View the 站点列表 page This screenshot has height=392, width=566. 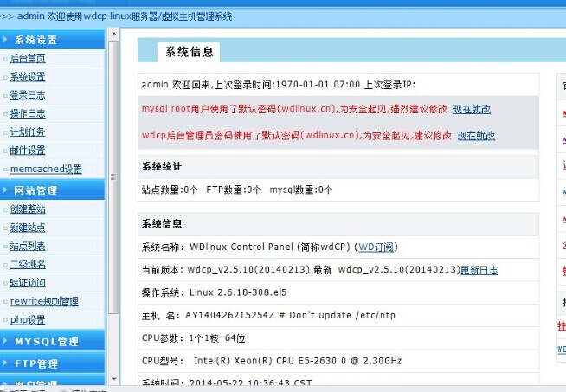(28, 247)
